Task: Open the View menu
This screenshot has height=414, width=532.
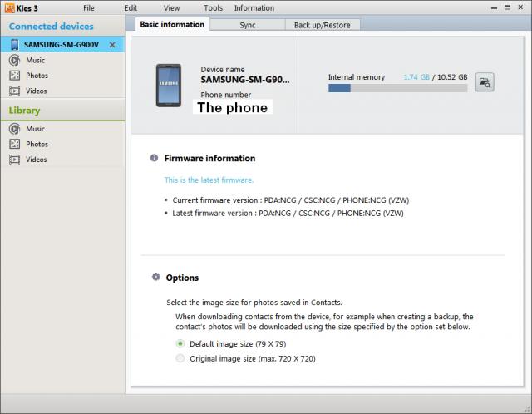Action: coord(172,7)
